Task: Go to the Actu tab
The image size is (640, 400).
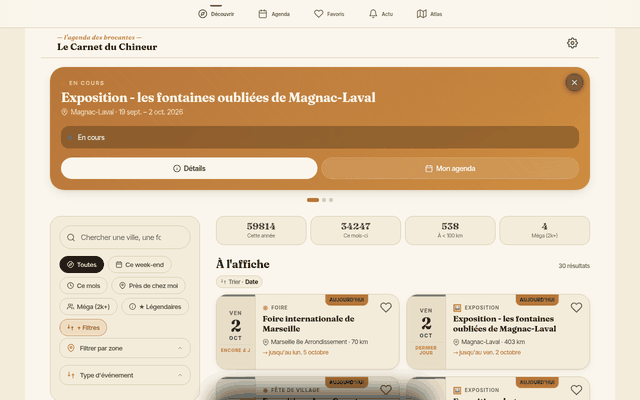Action: coord(381,14)
